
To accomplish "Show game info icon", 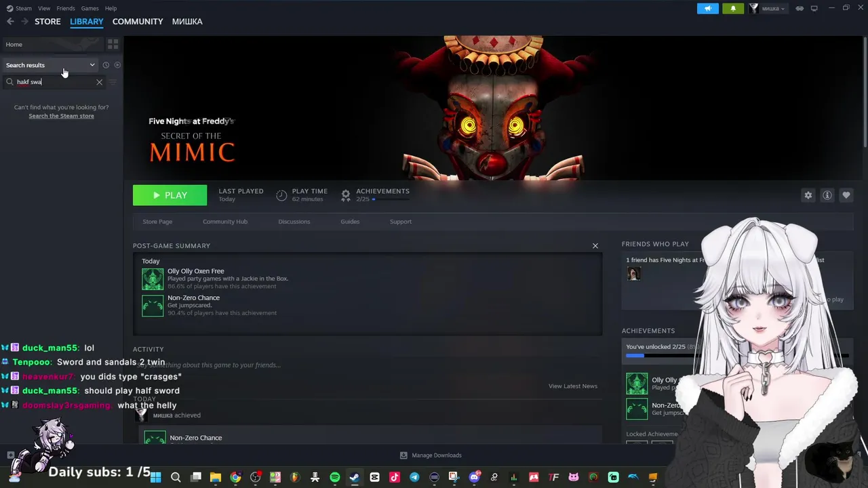I will pos(827,195).
